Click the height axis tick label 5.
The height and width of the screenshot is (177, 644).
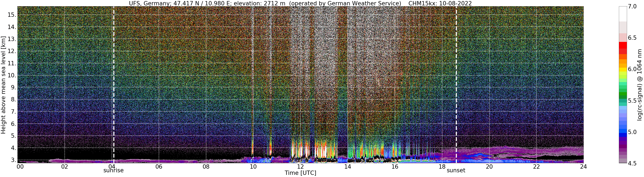pyautogui.click(x=13, y=136)
